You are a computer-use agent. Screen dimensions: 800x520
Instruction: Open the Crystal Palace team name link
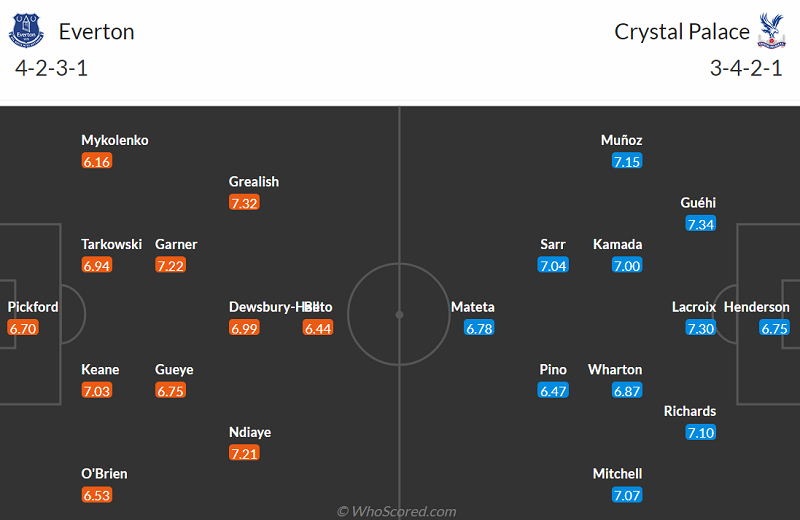tap(682, 31)
